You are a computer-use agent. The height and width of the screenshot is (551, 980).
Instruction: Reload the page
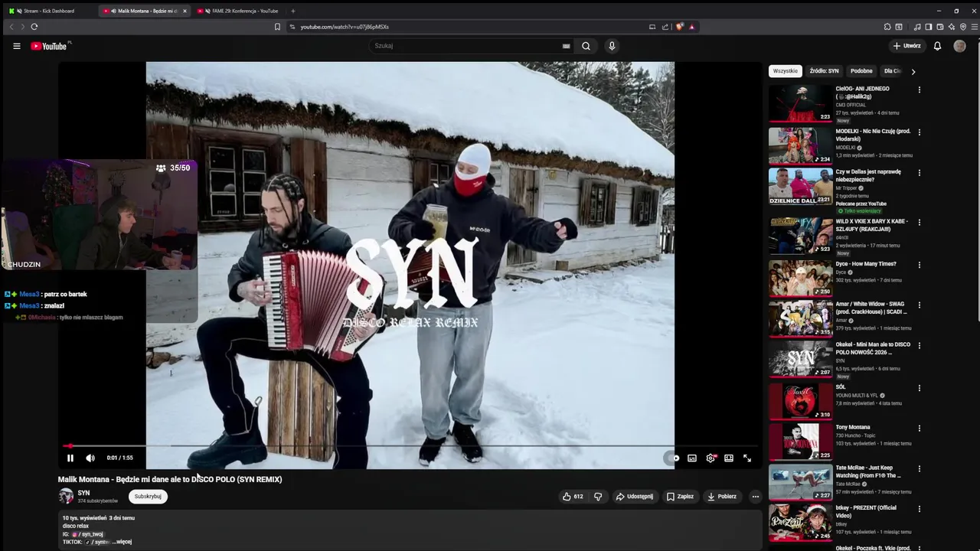pos(34,27)
